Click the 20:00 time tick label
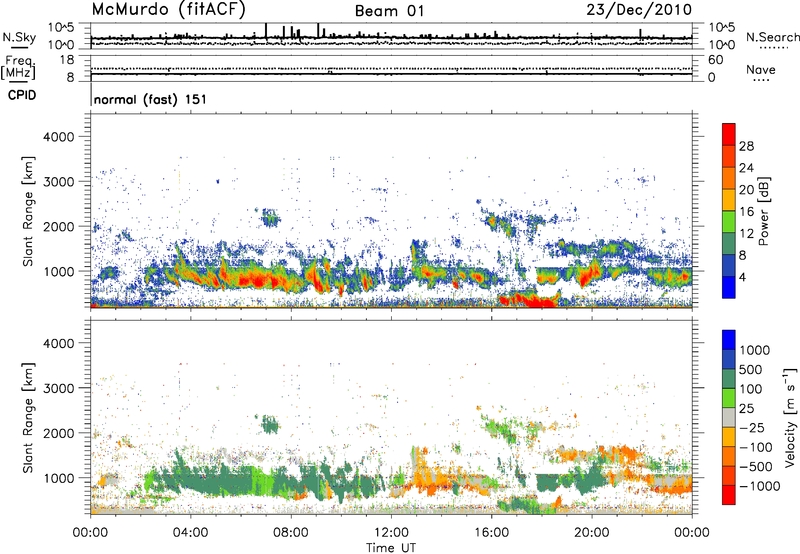The width and height of the screenshot is (800, 554). (592, 533)
